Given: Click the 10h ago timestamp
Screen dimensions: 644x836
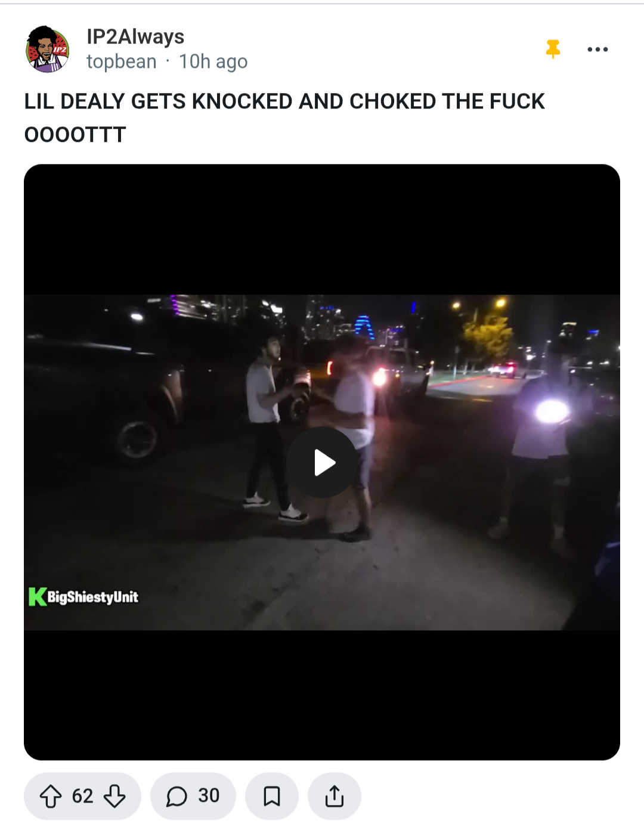Looking at the screenshot, I should tap(213, 61).
